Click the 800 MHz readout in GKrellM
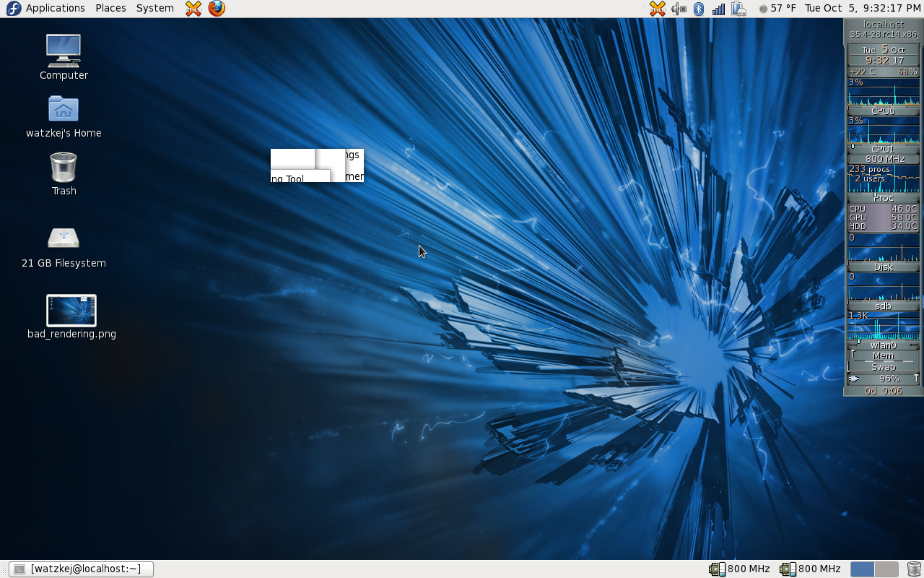The height and width of the screenshot is (578, 924). (x=884, y=159)
